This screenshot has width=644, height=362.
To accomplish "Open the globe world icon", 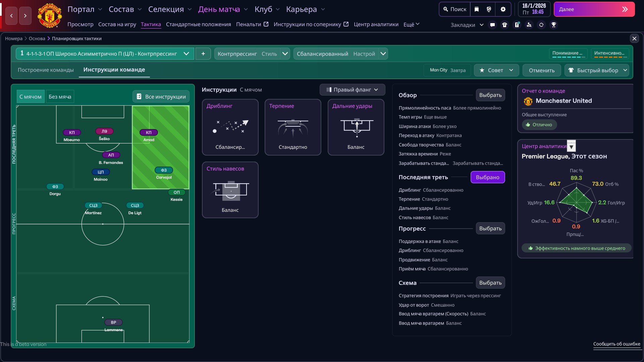I will pyautogui.click(x=489, y=9).
